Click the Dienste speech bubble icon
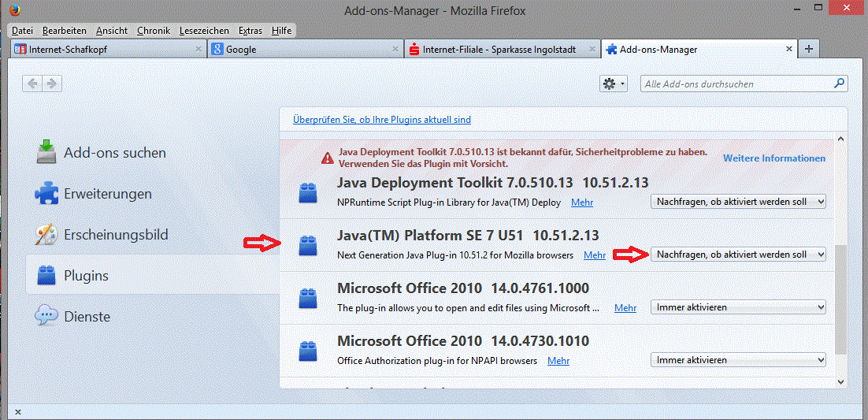 (x=46, y=317)
